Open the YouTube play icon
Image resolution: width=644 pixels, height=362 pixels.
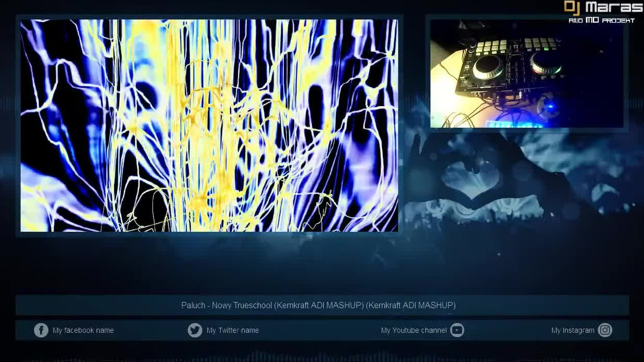point(457,330)
